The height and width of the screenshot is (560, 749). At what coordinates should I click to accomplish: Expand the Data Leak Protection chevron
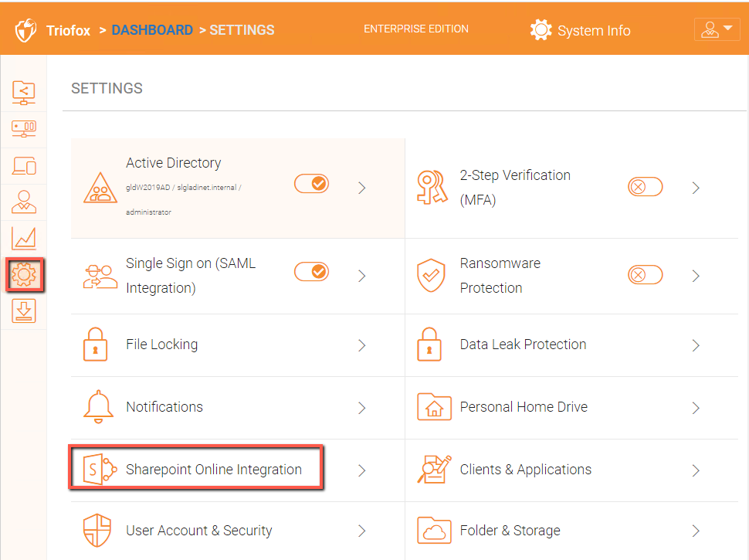pyautogui.click(x=696, y=345)
